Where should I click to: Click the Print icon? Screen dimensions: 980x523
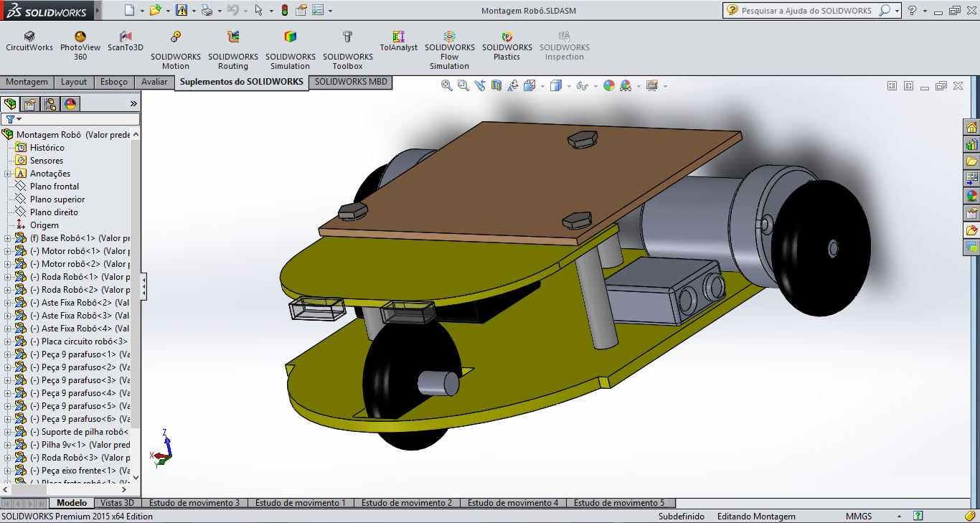[207, 10]
